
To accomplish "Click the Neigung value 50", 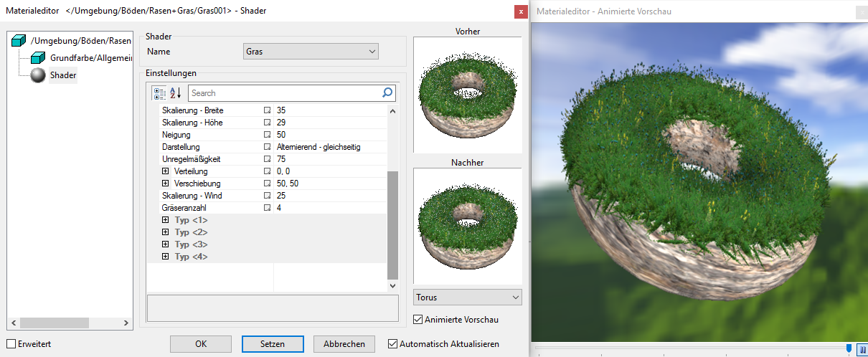I will click(x=280, y=135).
